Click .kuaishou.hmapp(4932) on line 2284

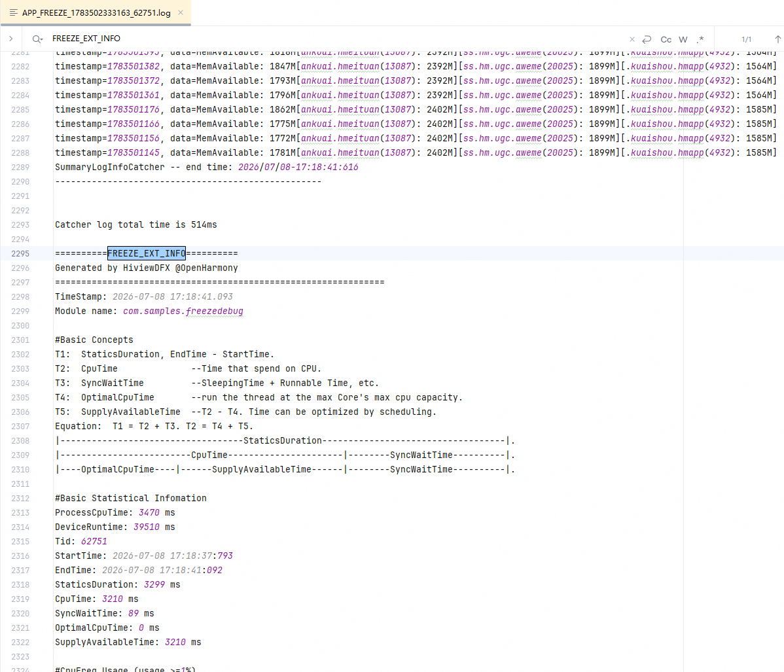681,95
